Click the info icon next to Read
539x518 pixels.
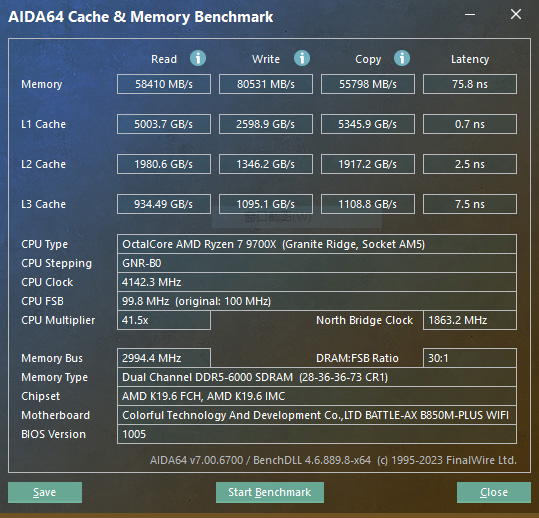point(198,58)
